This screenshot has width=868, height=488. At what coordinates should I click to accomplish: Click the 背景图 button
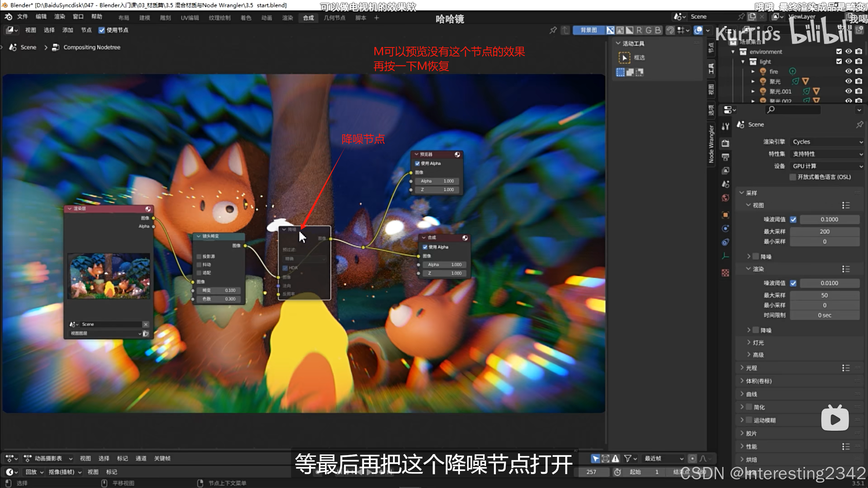pos(589,30)
